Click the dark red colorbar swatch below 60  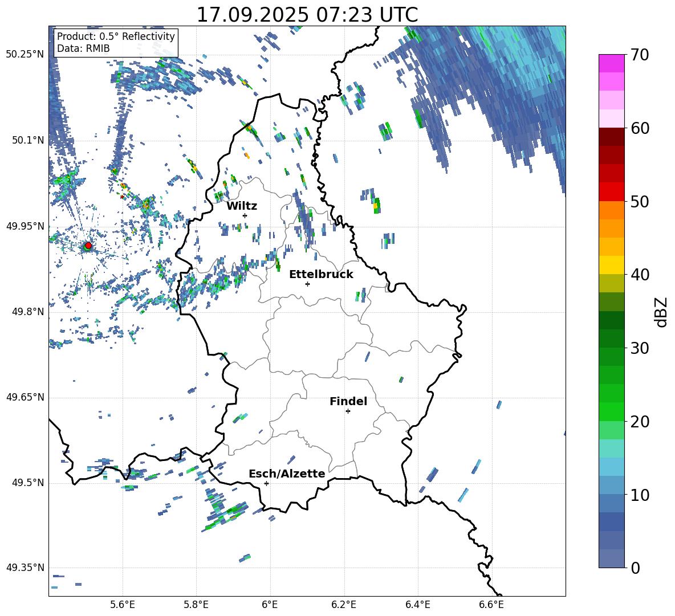click(x=611, y=137)
